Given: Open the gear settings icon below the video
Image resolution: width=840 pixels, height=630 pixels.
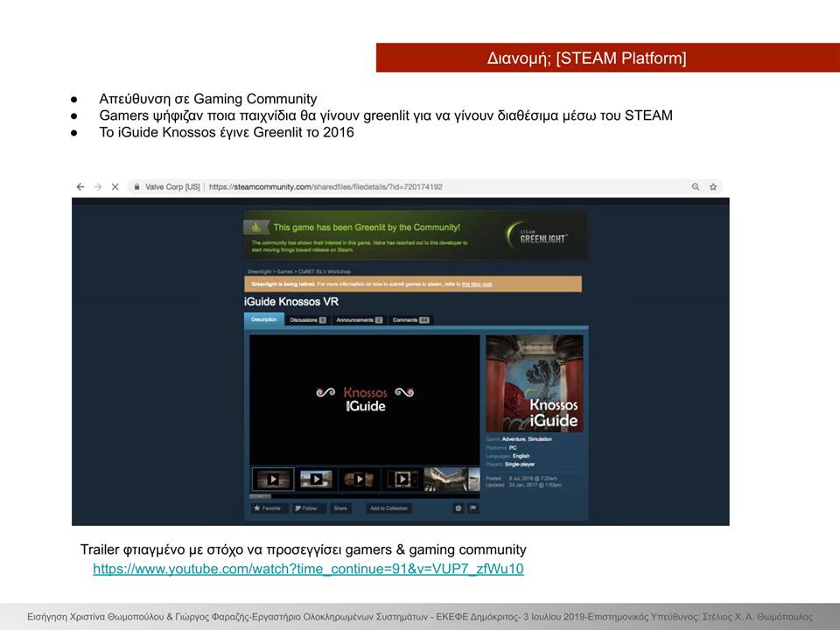Looking at the screenshot, I should (x=458, y=507).
